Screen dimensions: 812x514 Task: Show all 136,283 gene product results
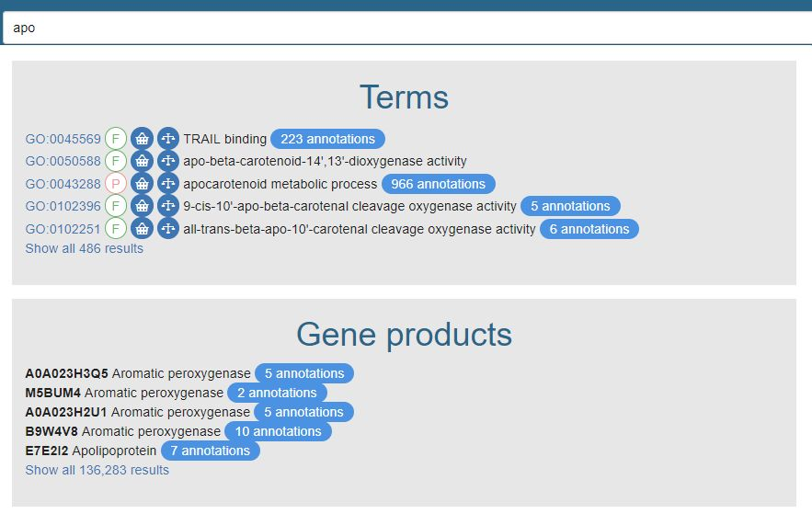pos(97,470)
